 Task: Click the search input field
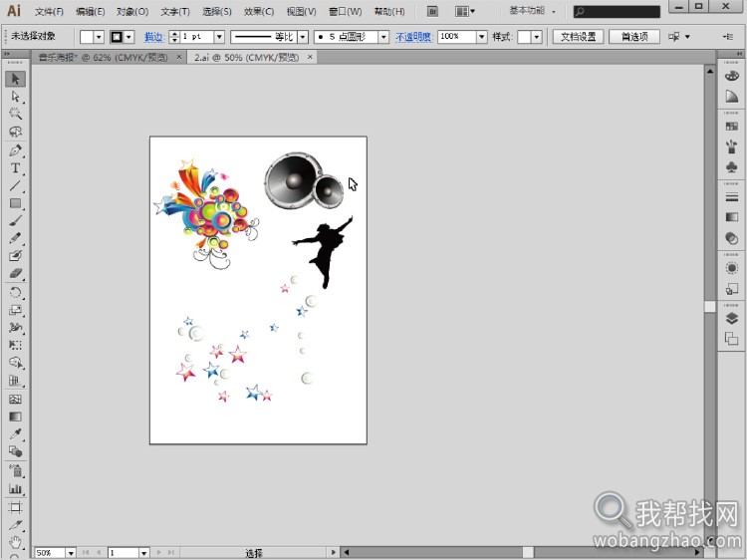pos(617,11)
